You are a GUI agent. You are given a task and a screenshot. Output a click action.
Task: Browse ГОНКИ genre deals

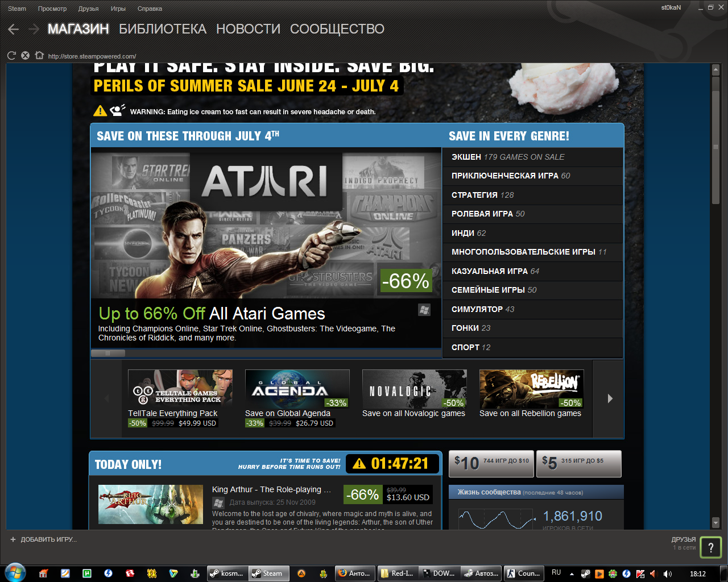point(532,328)
